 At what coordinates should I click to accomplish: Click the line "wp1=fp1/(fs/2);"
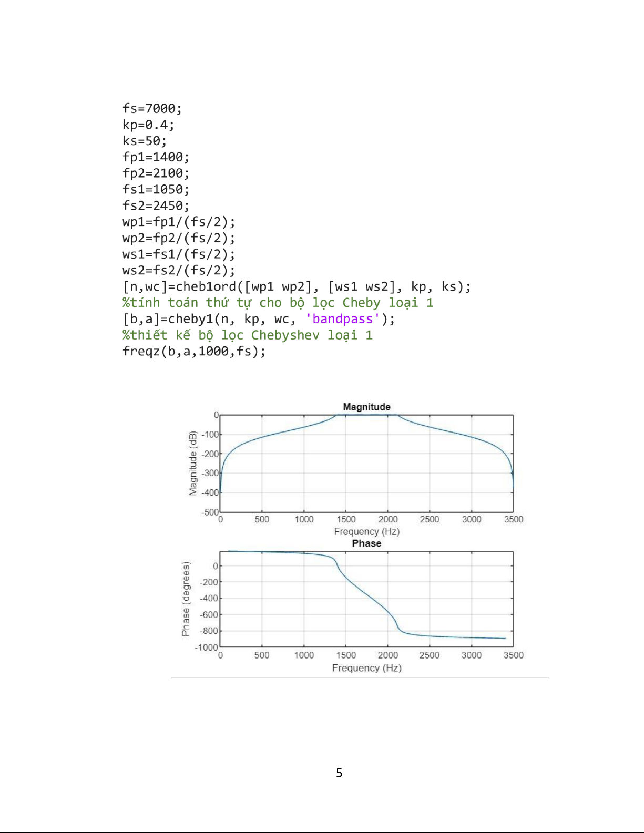179,222
